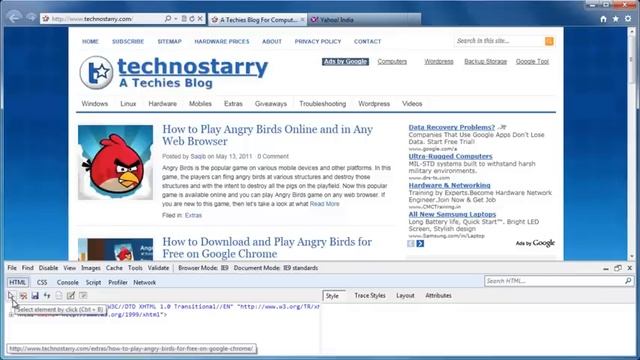Viewport: 640px width, 360px height.
Task: Open the Troubleshooting category link
Action: point(322,104)
